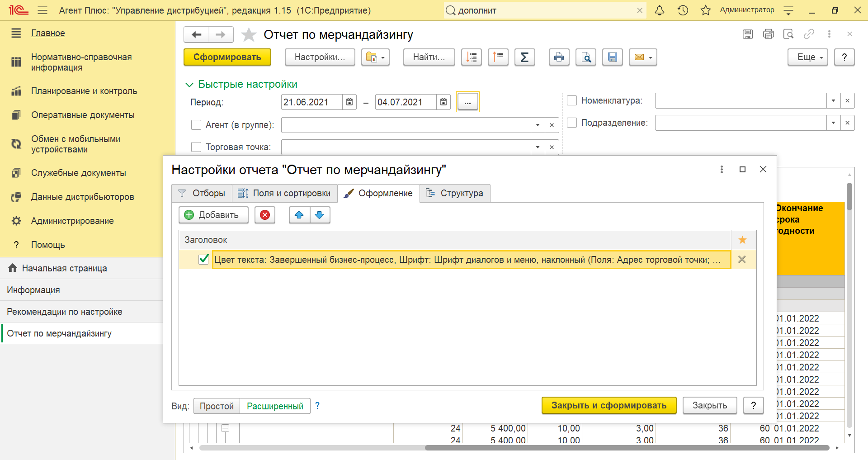Delete formatting item with red cross

click(x=265, y=215)
